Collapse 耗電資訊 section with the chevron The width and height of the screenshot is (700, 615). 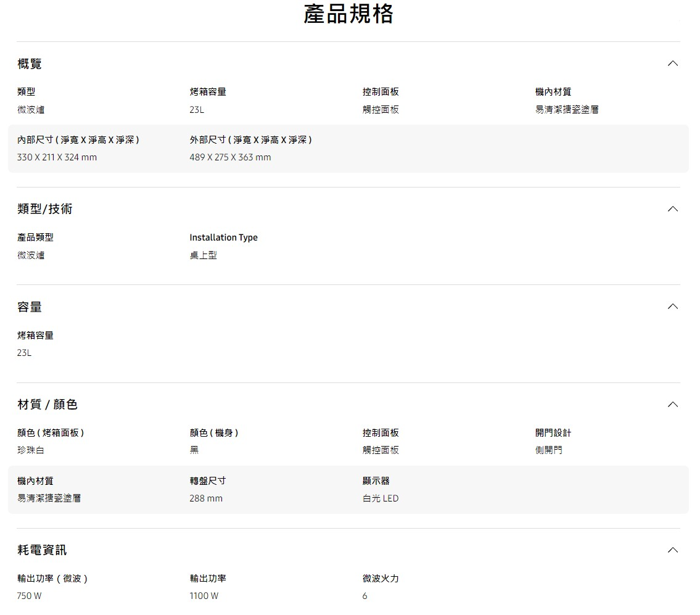pos(673,550)
